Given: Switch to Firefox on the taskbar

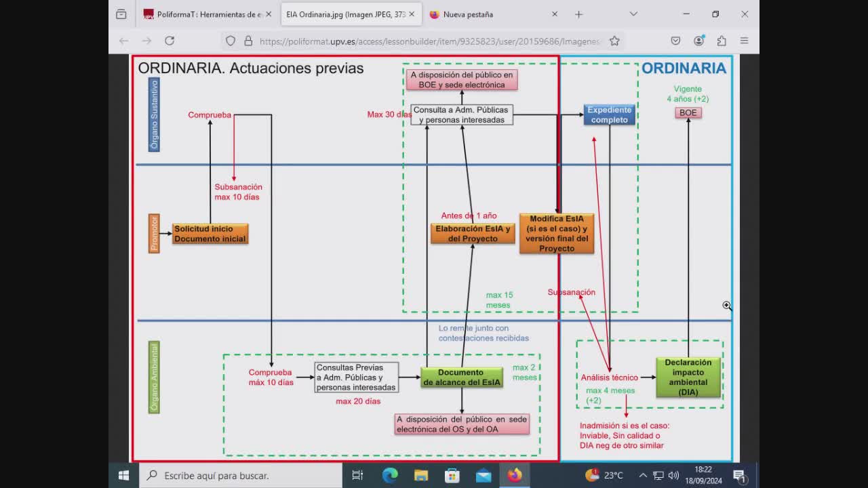Looking at the screenshot, I should point(515,475).
